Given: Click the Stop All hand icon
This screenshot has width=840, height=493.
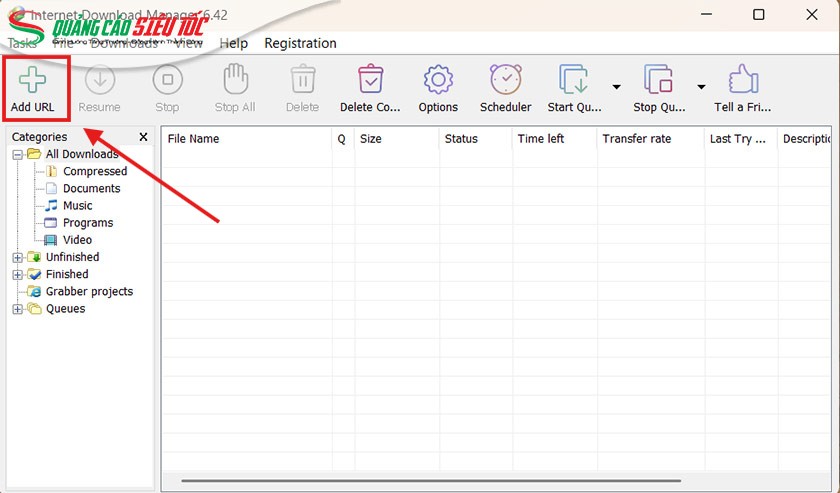Looking at the screenshot, I should [235, 79].
